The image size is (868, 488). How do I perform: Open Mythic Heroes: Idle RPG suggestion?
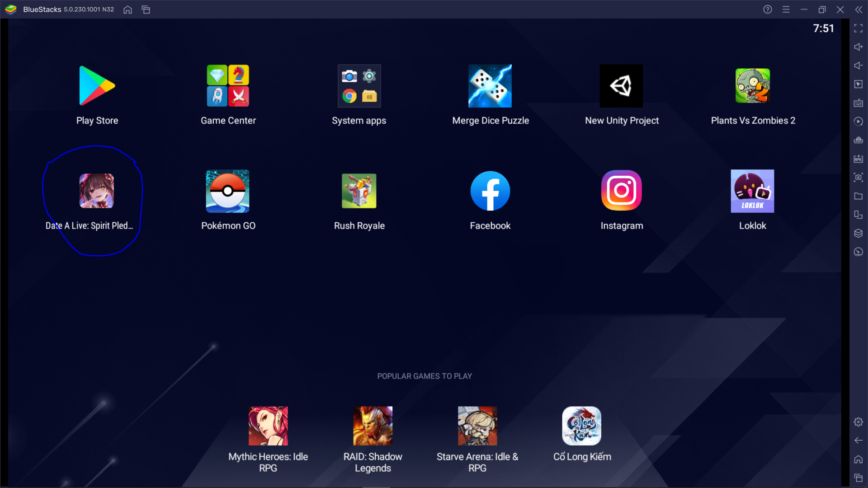tap(268, 426)
